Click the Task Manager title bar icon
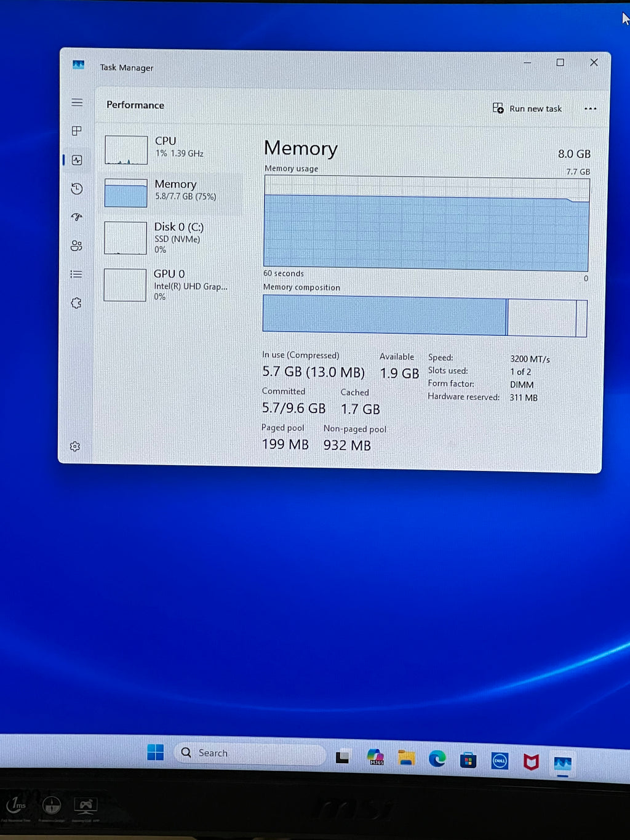The image size is (630, 840). 78,65
